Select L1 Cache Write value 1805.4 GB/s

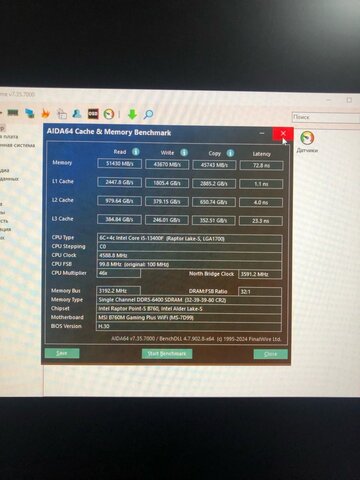tap(167, 183)
